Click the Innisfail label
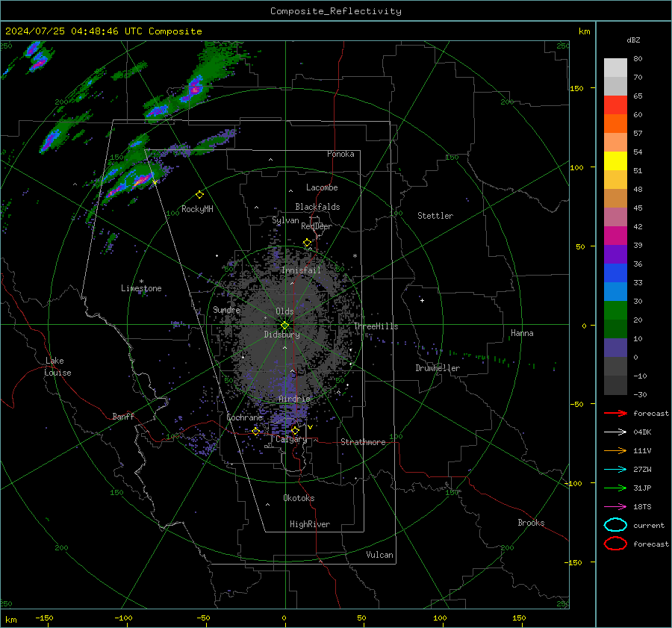 [301, 270]
